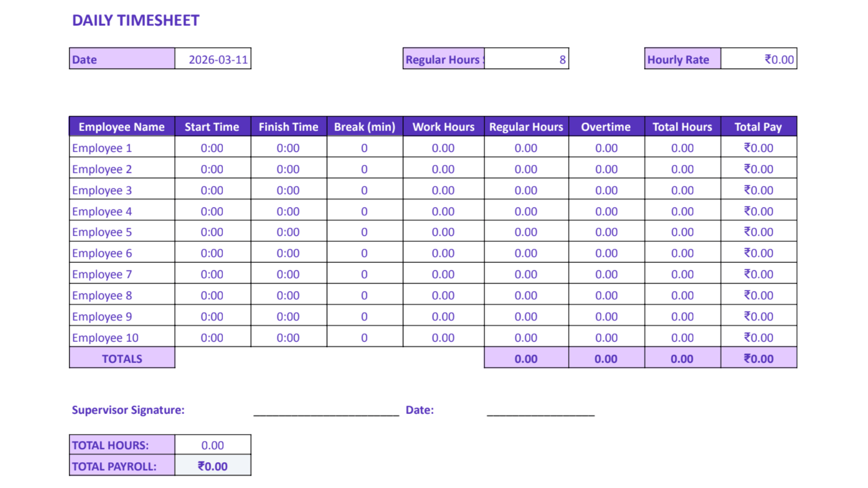
Task: Select the Employee 1 name cell
Action: (102, 148)
